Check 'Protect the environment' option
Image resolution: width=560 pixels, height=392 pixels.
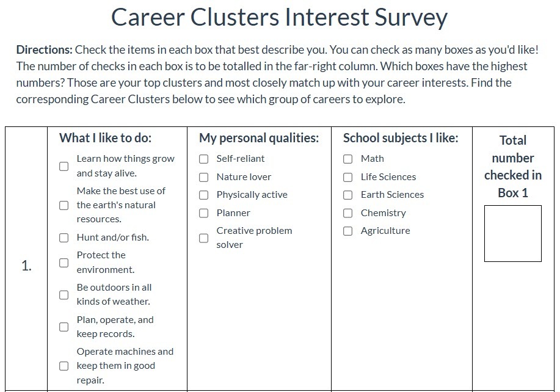pos(64,263)
